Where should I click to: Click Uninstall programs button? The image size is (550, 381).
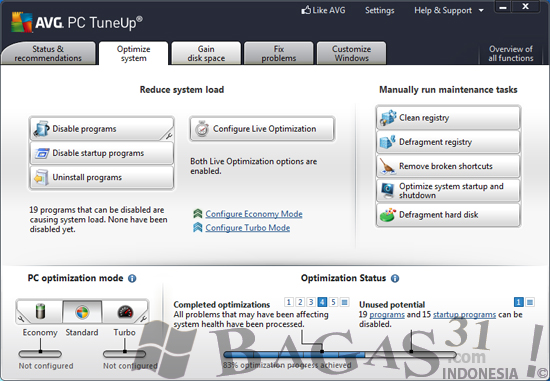[x=102, y=178]
